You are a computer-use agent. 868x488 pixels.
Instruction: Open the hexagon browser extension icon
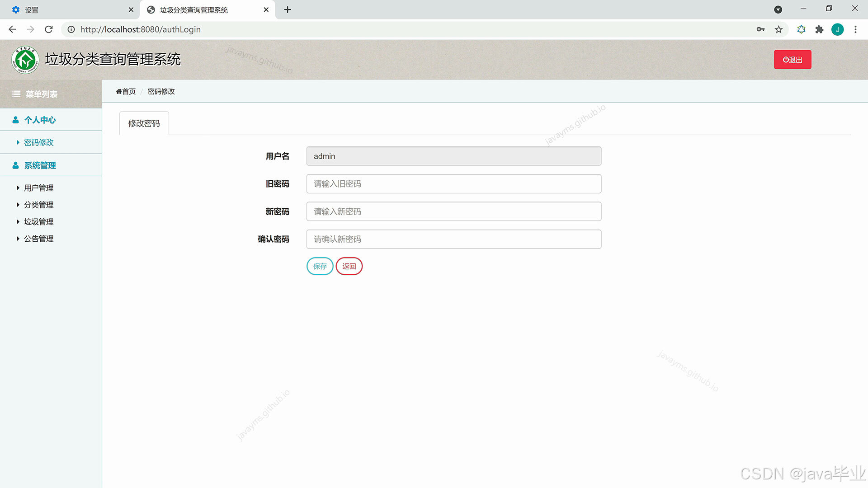point(801,29)
